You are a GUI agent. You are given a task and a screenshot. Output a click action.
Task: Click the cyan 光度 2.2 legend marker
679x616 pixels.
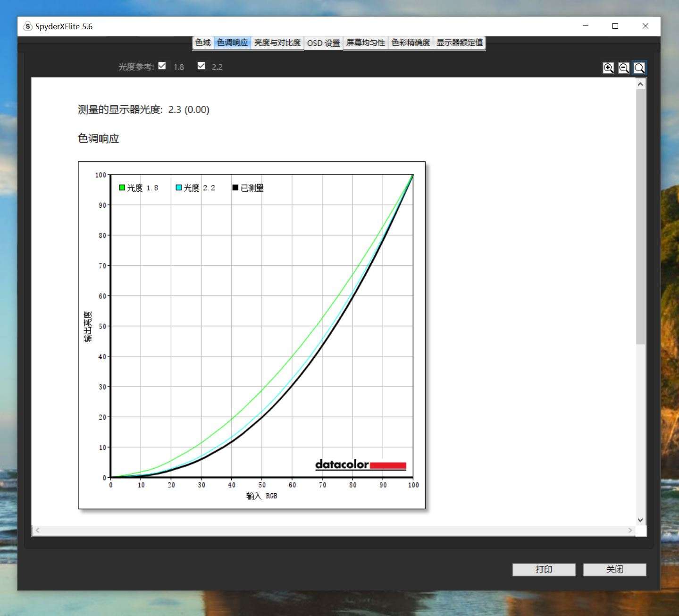pyautogui.click(x=178, y=187)
